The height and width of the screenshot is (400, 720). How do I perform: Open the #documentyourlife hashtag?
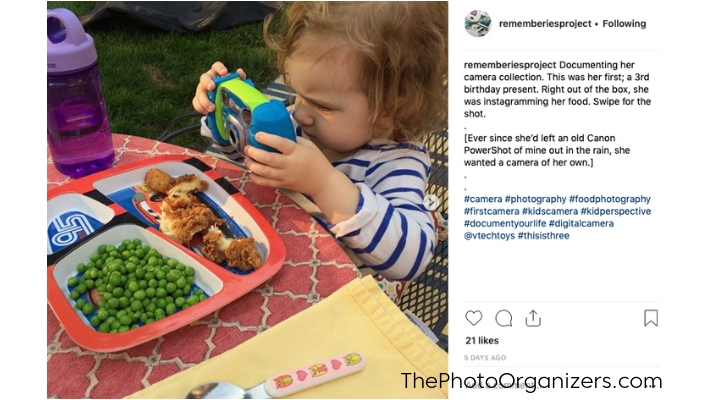pyautogui.click(x=505, y=224)
